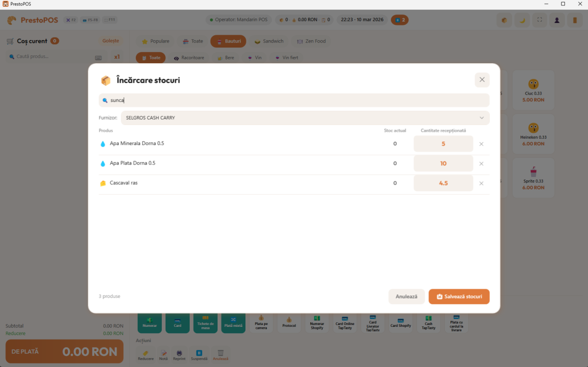Delete the Cascaval ras row
This screenshot has height=367, width=588.
[481, 183]
